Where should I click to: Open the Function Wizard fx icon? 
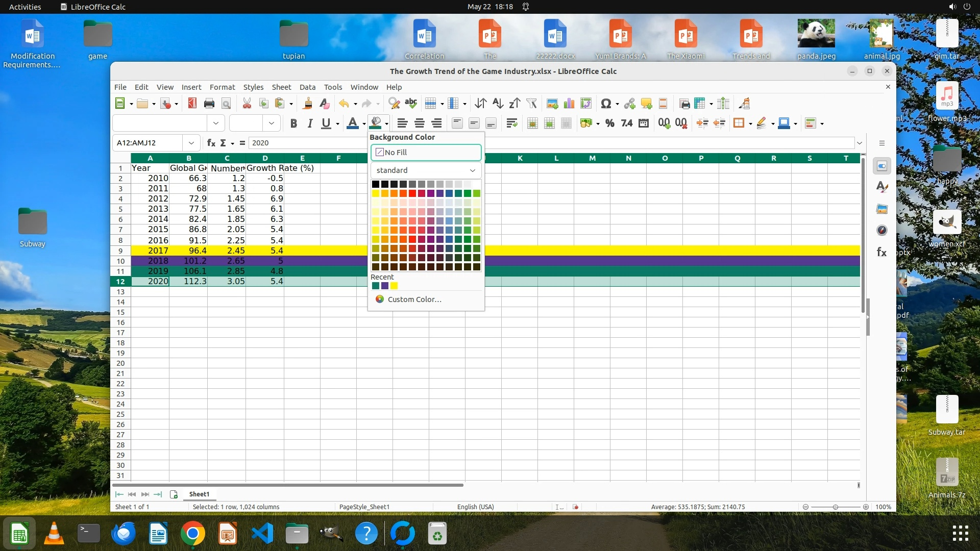pos(211,143)
